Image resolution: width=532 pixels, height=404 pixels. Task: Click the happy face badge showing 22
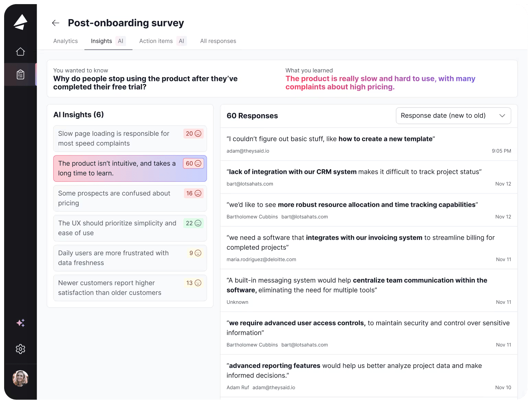click(194, 223)
